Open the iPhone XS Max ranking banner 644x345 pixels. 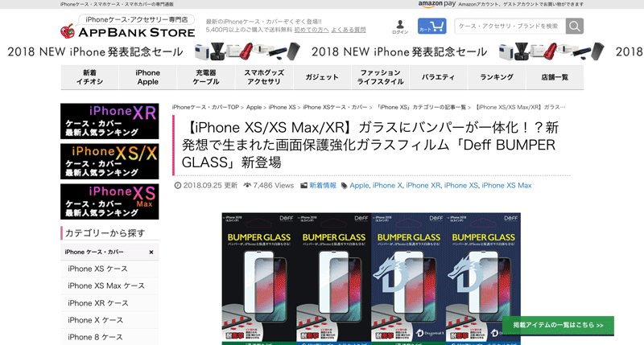point(109,201)
